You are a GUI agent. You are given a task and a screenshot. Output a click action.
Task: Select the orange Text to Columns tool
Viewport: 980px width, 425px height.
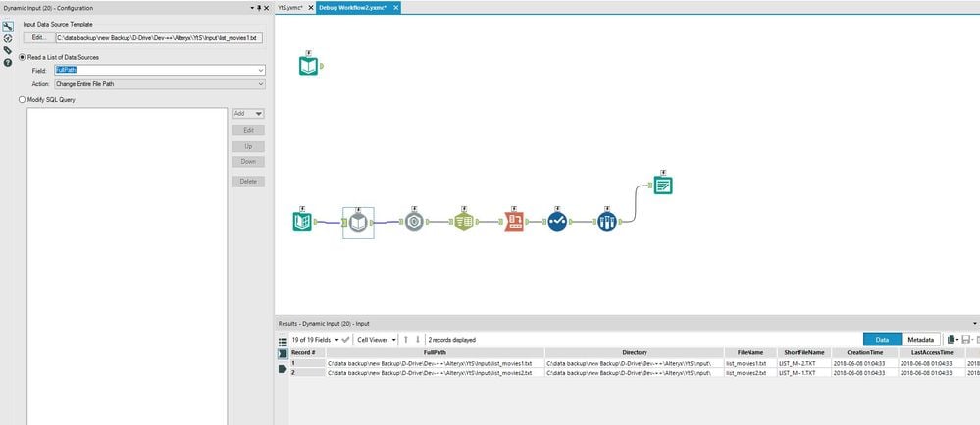(x=514, y=221)
